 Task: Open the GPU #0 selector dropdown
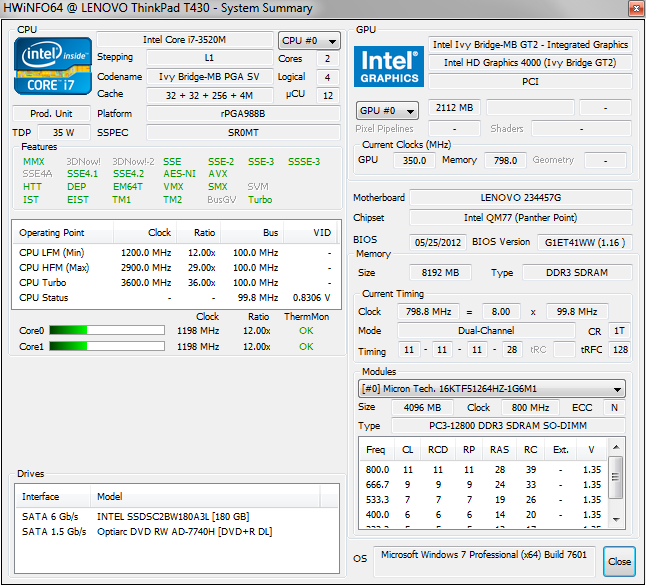pyautogui.click(x=388, y=110)
